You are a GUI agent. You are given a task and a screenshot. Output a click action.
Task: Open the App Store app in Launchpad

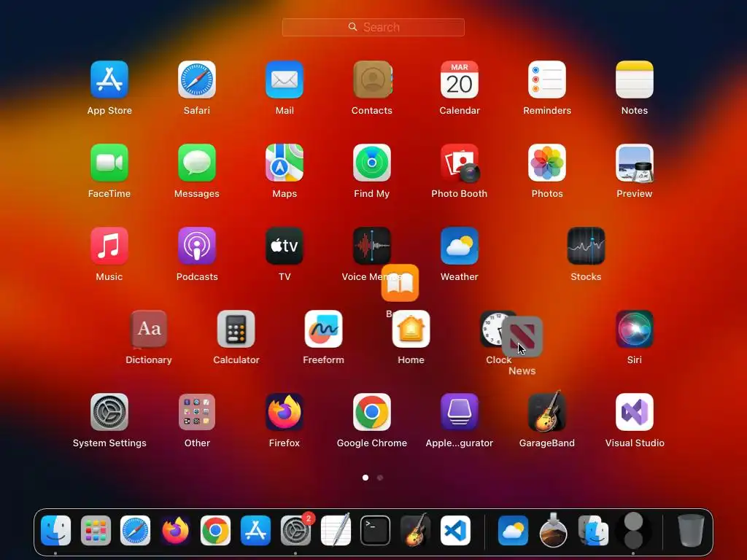[x=109, y=79]
